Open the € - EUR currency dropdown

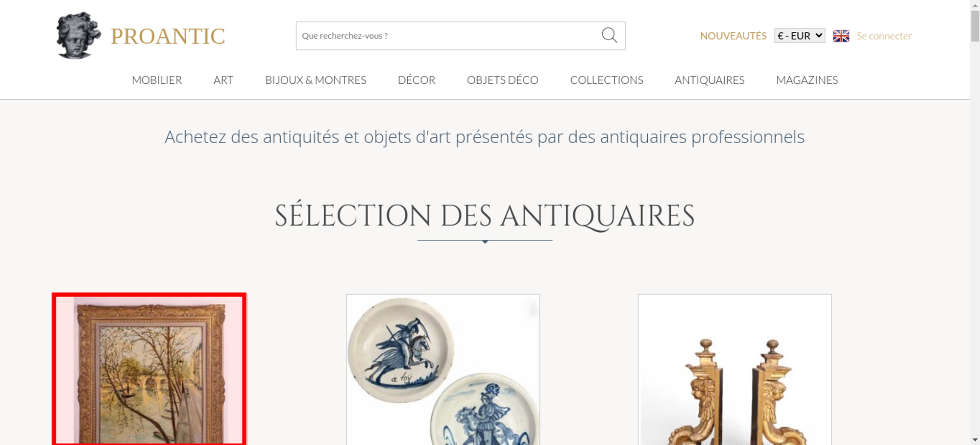pos(800,36)
